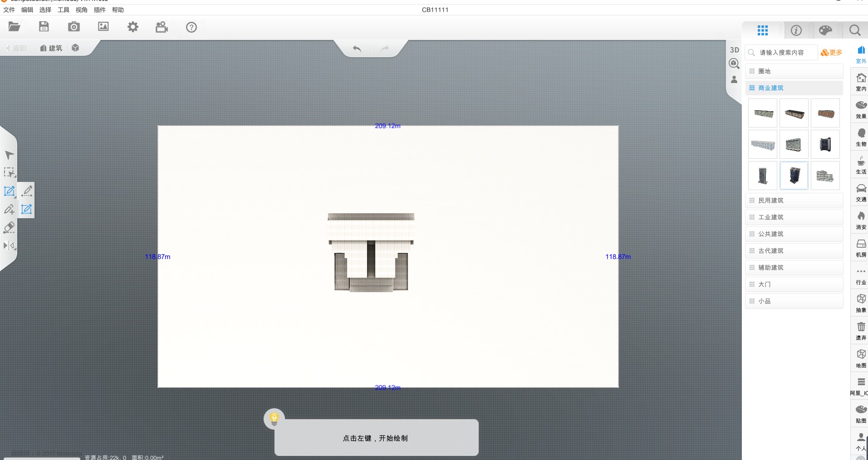
Task: Click the 返回 back button
Action: (x=16, y=48)
